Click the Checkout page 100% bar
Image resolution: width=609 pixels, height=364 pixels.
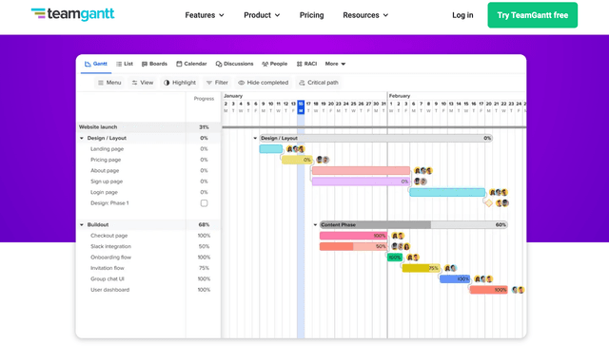click(353, 236)
